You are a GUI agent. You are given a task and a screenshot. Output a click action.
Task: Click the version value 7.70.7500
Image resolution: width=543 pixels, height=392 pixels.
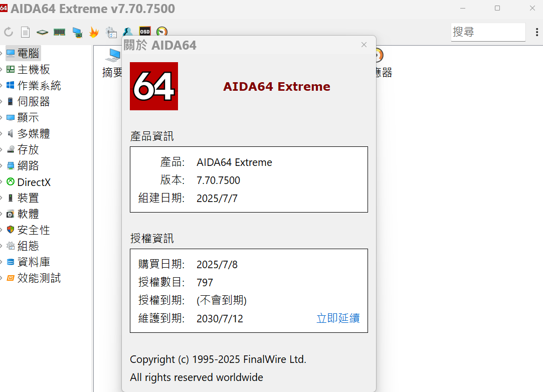coord(218,180)
